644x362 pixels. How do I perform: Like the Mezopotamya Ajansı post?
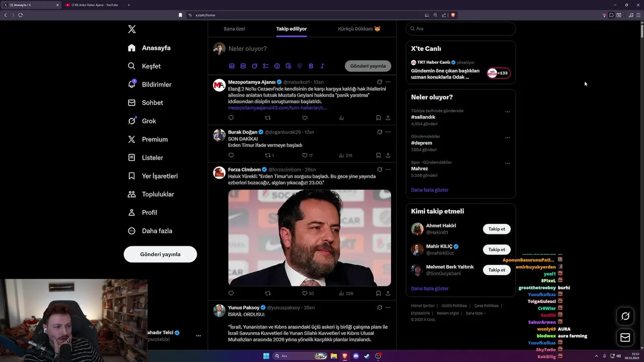click(x=304, y=118)
